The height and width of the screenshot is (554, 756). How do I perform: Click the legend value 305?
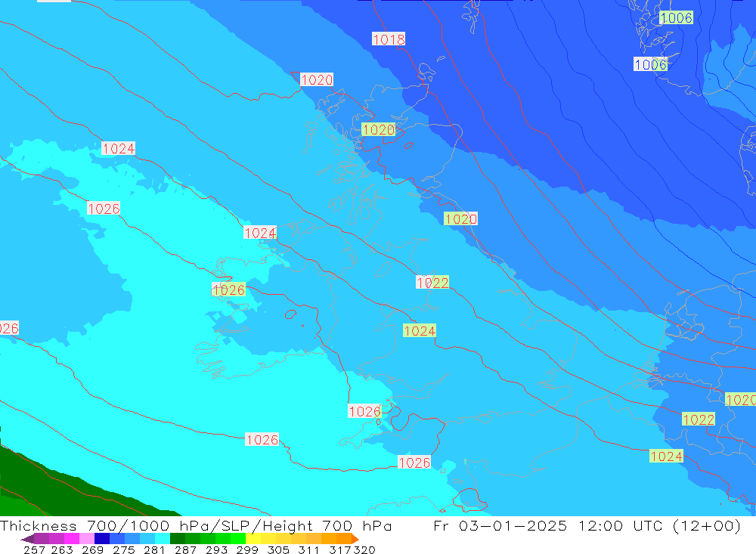(x=278, y=549)
